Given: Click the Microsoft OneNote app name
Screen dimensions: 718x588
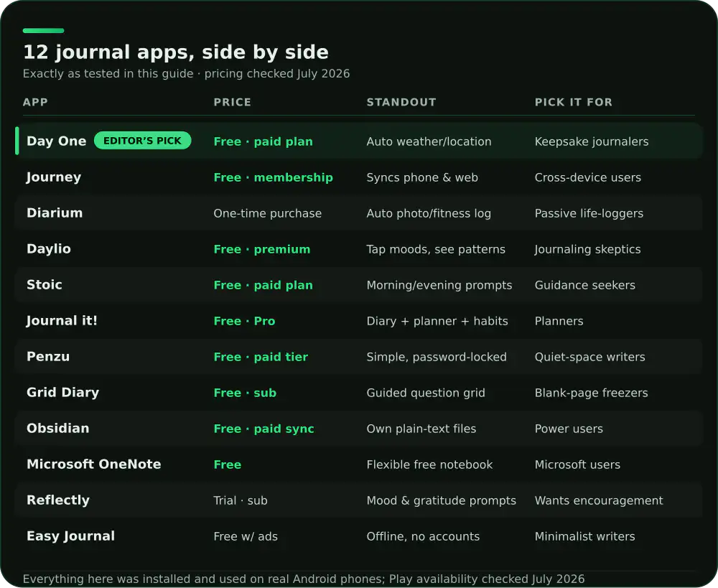Looking at the screenshot, I should pos(94,465).
